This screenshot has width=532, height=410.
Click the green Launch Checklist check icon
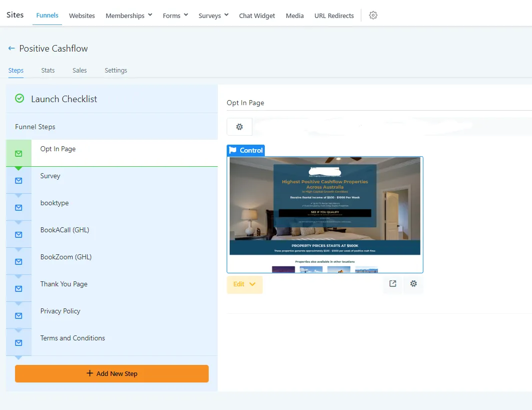[20, 99]
